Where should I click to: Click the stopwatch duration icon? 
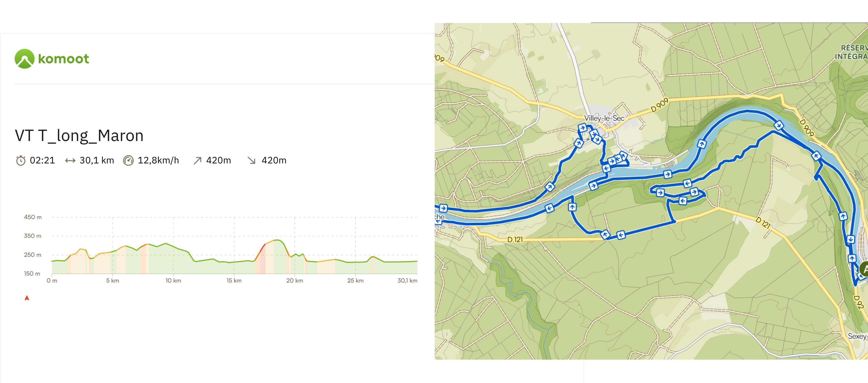[20, 161]
